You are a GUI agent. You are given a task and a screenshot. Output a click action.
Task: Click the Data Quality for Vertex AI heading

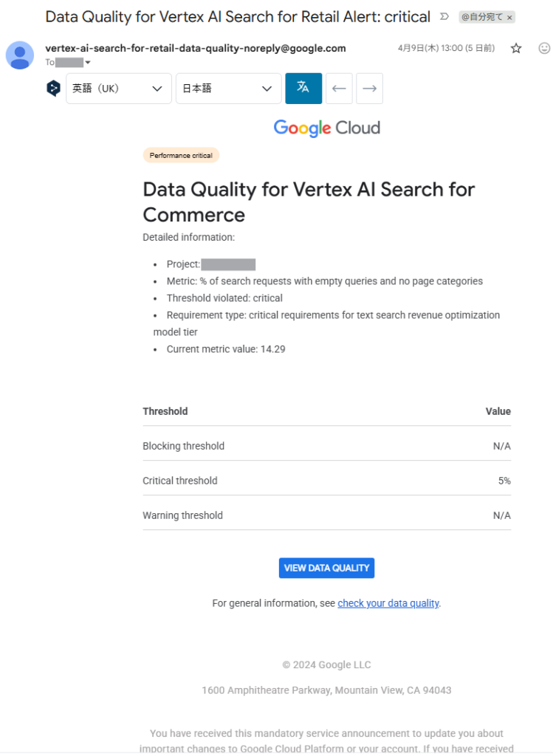coord(309,202)
